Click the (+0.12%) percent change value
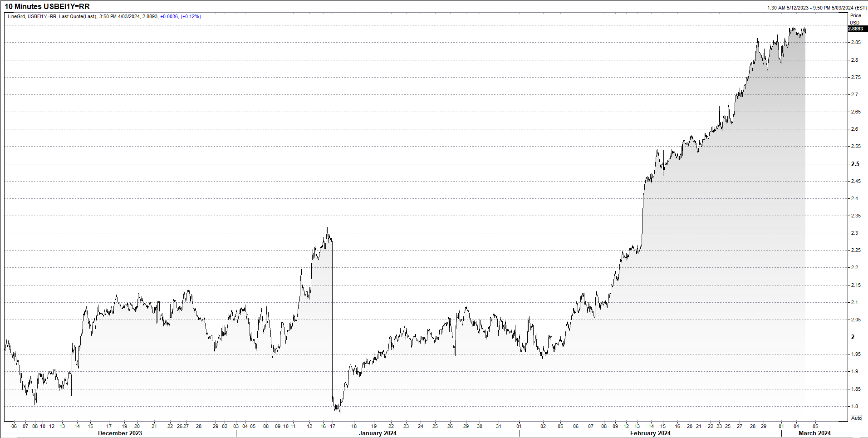The height and width of the screenshot is (438, 868). point(191,16)
